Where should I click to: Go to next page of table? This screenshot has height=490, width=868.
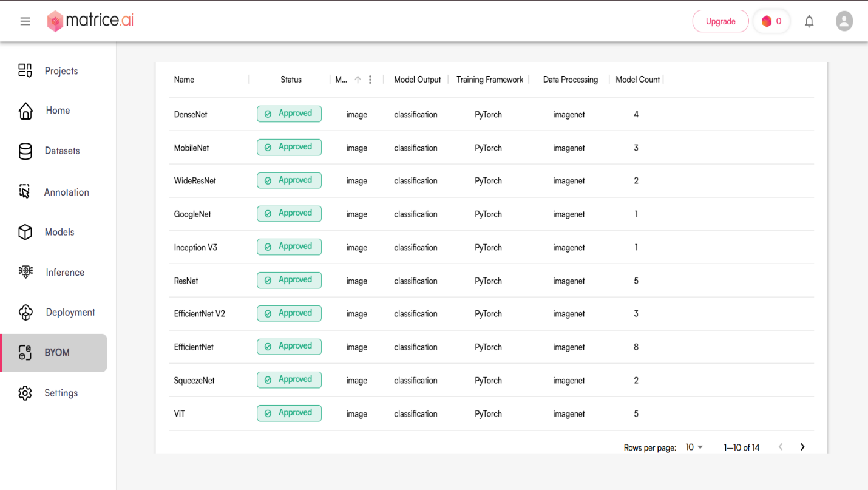coord(802,447)
